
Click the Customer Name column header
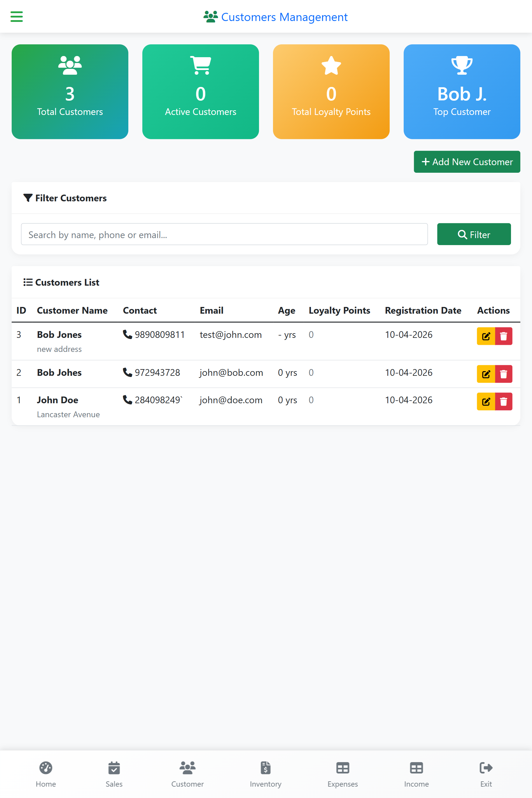pos(72,310)
